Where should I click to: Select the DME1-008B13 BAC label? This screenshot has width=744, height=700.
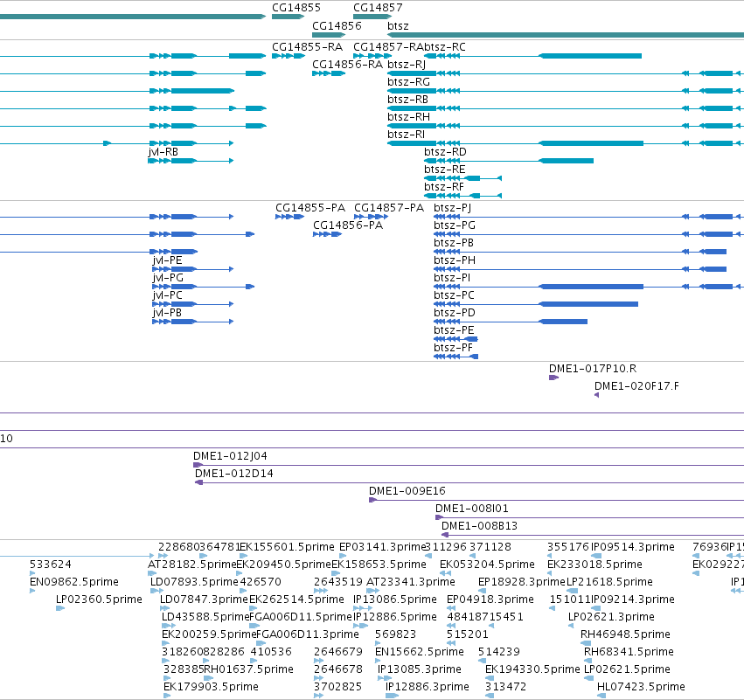[x=479, y=526]
